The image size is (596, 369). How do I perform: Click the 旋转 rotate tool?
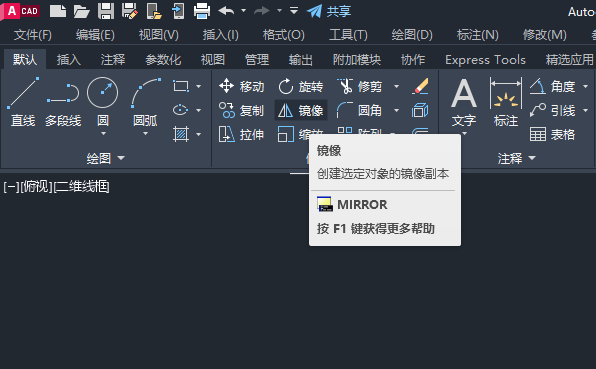(301, 87)
